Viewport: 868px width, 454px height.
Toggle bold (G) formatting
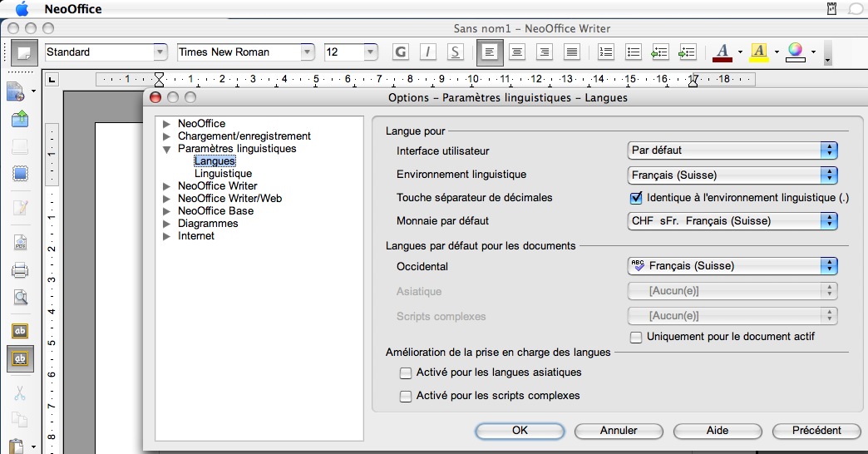coord(400,52)
